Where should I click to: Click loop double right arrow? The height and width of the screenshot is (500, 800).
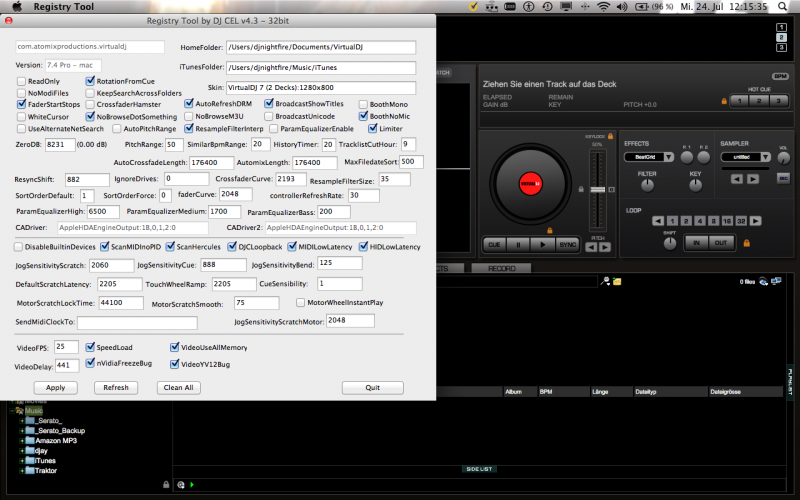756,221
